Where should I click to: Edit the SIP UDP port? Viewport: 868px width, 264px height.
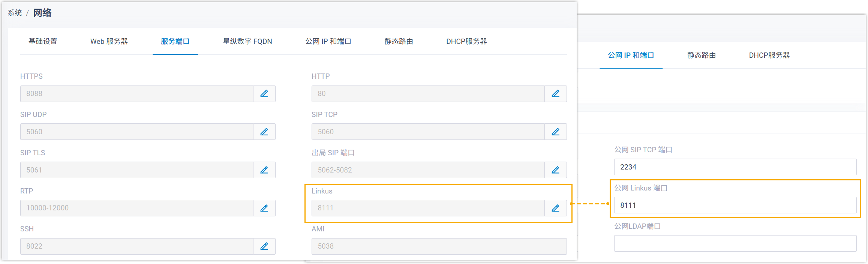coord(264,132)
